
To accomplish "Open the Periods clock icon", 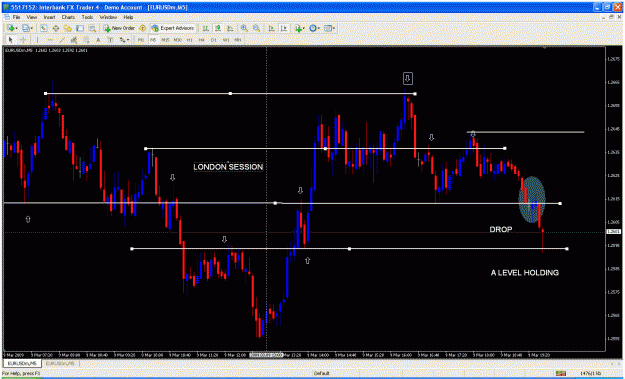I will (x=313, y=28).
